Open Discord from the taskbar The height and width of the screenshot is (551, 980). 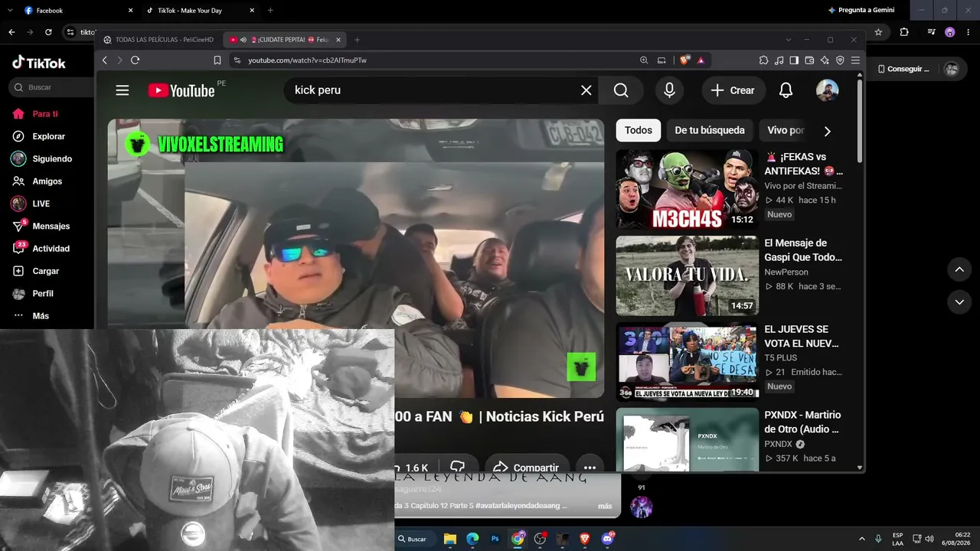pos(609,539)
